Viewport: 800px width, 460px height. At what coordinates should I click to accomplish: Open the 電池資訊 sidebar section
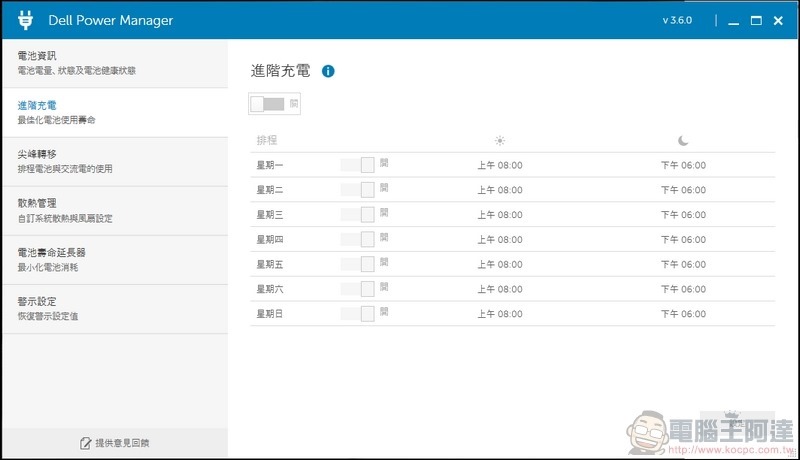115,63
